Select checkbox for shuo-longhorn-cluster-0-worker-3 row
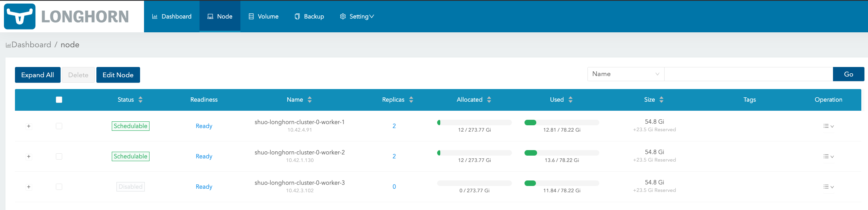Screen dimensions: 868x210 59,187
